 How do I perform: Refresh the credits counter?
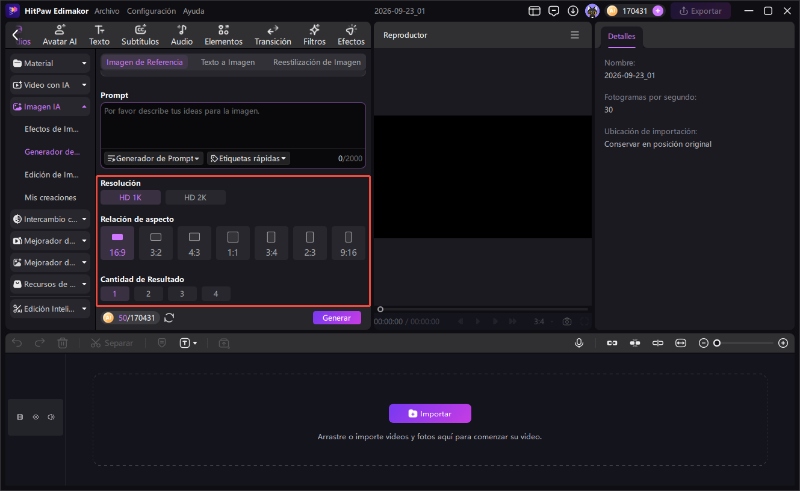click(169, 317)
